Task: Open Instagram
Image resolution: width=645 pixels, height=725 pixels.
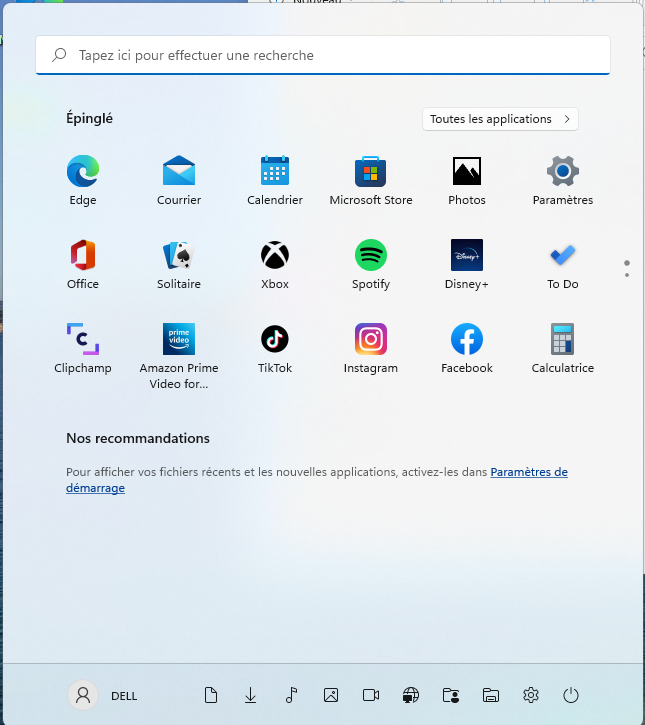Action: pos(370,349)
